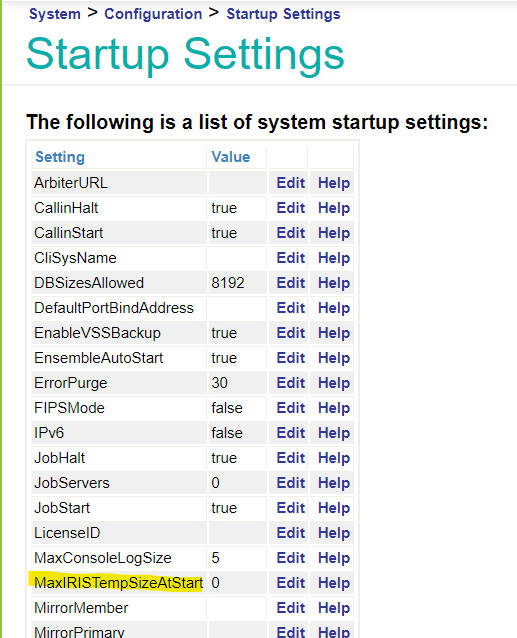Edit the EnableVSSBackup setting
517x638 pixels.
coord(291,333)
